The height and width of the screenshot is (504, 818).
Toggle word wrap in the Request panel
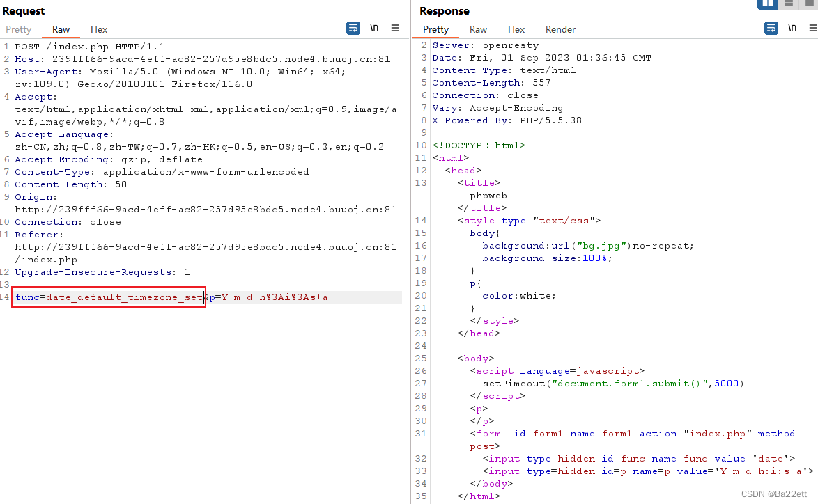pos(353,28)
